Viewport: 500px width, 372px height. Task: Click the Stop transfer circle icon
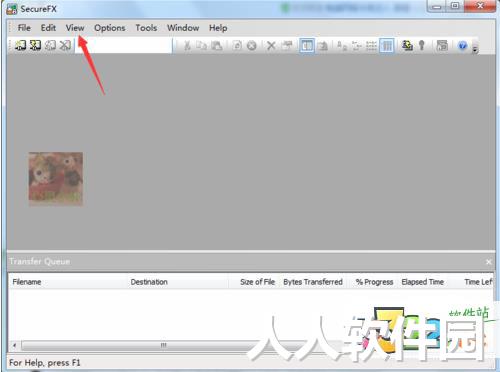coord(252,46)
